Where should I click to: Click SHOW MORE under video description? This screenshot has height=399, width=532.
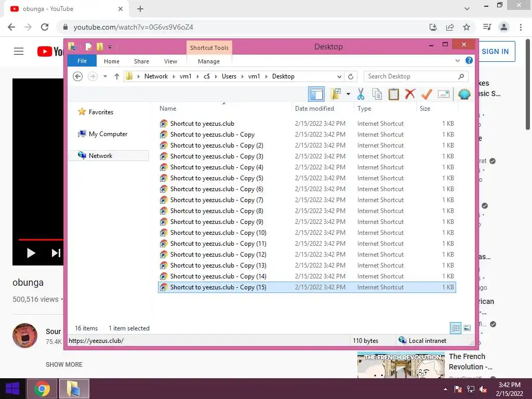coord(64,364)
